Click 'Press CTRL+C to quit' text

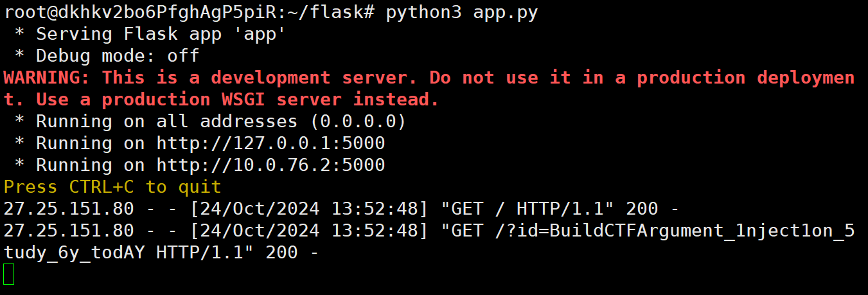(112, 186)
